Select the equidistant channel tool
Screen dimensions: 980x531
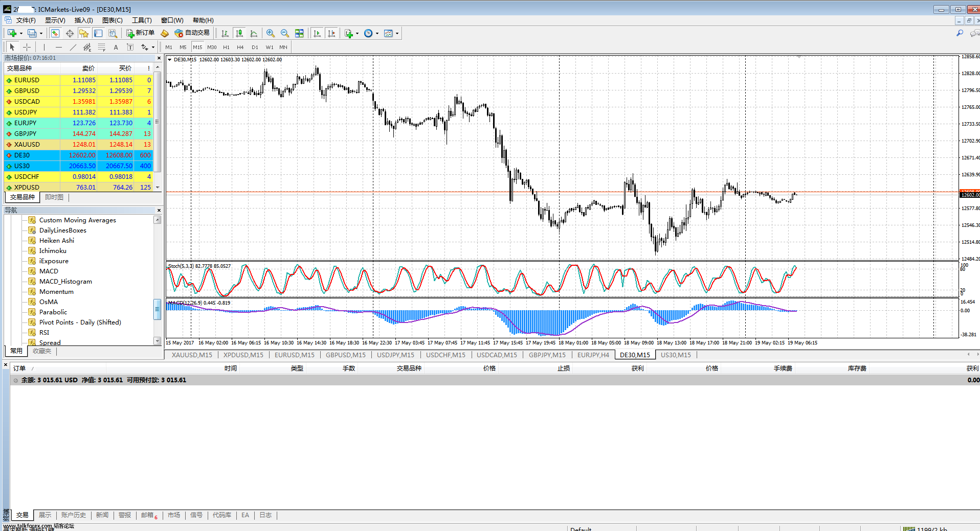click(x=87, y=47)
